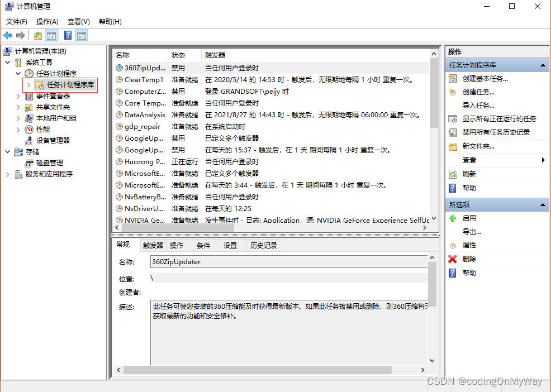Click the green 刷新 icon
Viewport: 551px width, 392px height.
coord(453,174)
